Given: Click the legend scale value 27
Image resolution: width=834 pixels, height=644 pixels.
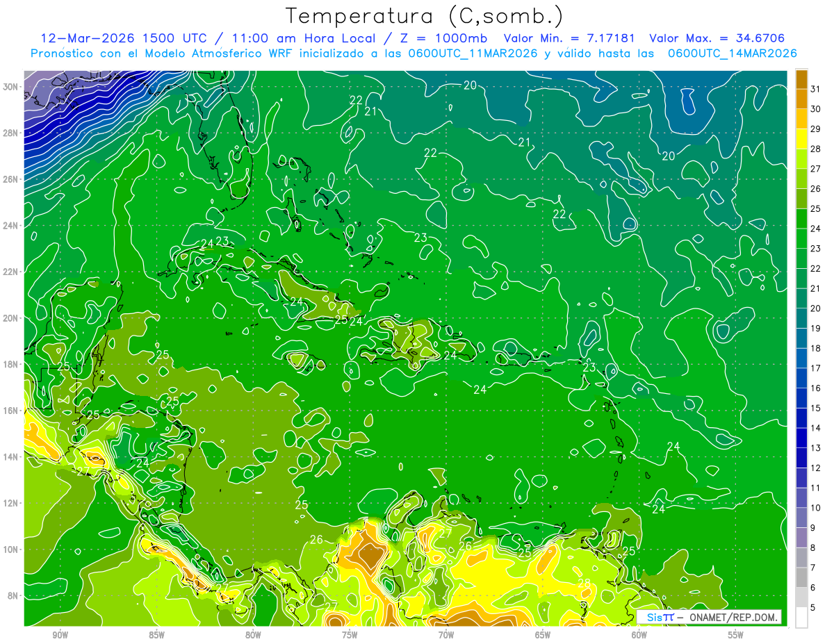Looking at the screenshot, I should tap(815, 168).
